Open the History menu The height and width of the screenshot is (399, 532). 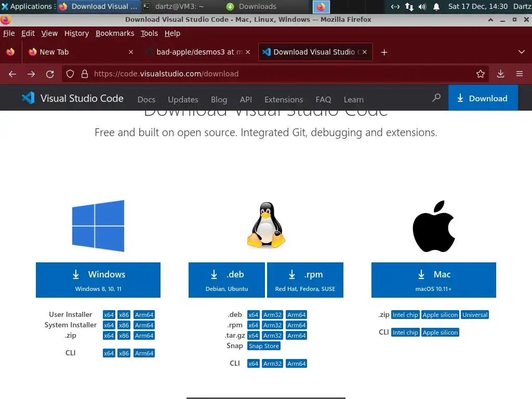(x=77, y=33)
